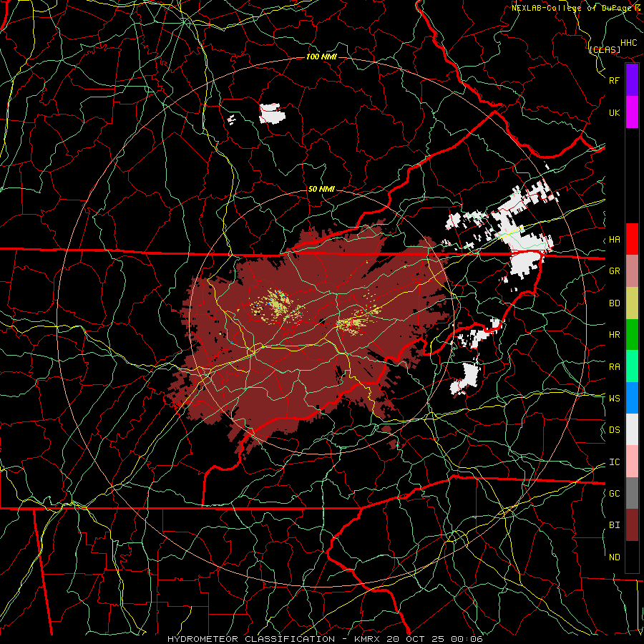Click the 'RF' legend label
Screen dimensions: 644x644
[614, 80]
